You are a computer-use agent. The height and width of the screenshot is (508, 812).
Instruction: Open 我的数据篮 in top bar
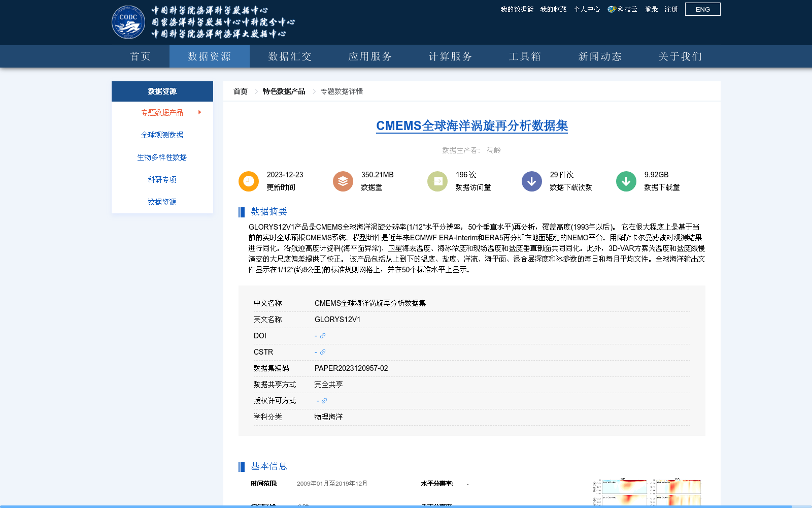point(517,9)
